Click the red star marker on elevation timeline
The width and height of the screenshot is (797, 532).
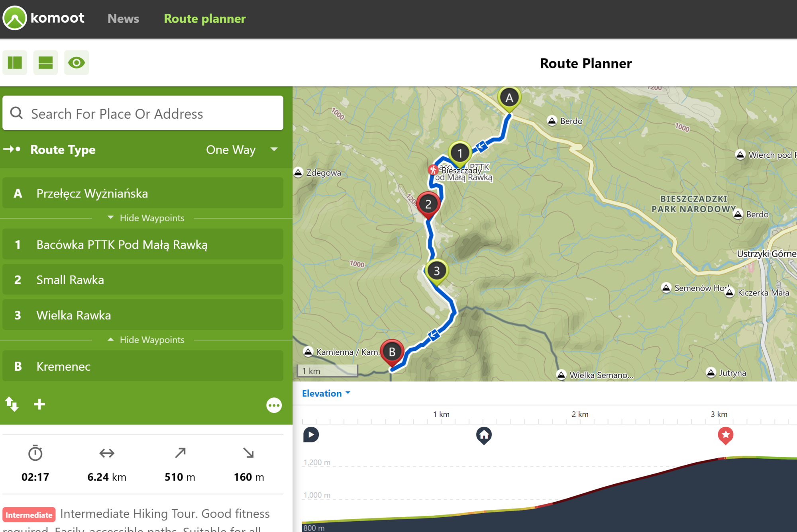pos(726,435)
